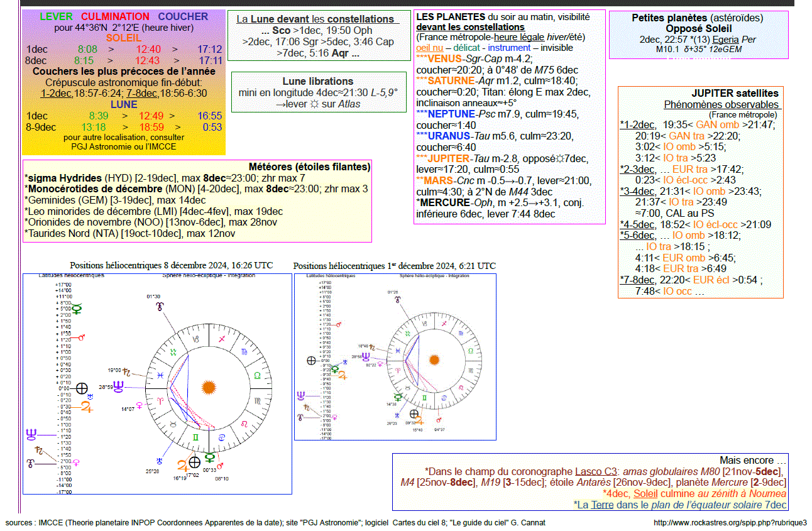The image size is (812, 531).
Task: Select the 'sigma Hydrides' meteor shower
Action: [165, 178]
